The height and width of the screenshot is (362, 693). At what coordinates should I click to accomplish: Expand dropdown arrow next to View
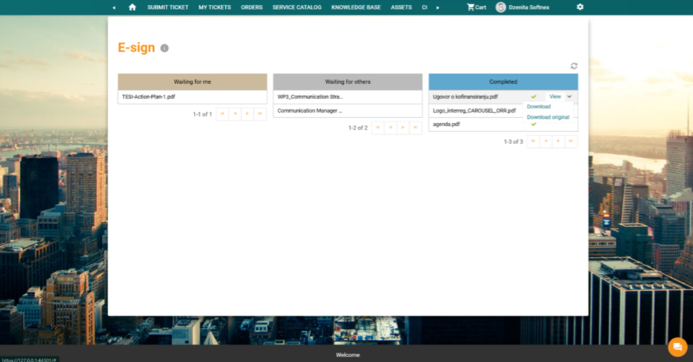tap(569, 96)
